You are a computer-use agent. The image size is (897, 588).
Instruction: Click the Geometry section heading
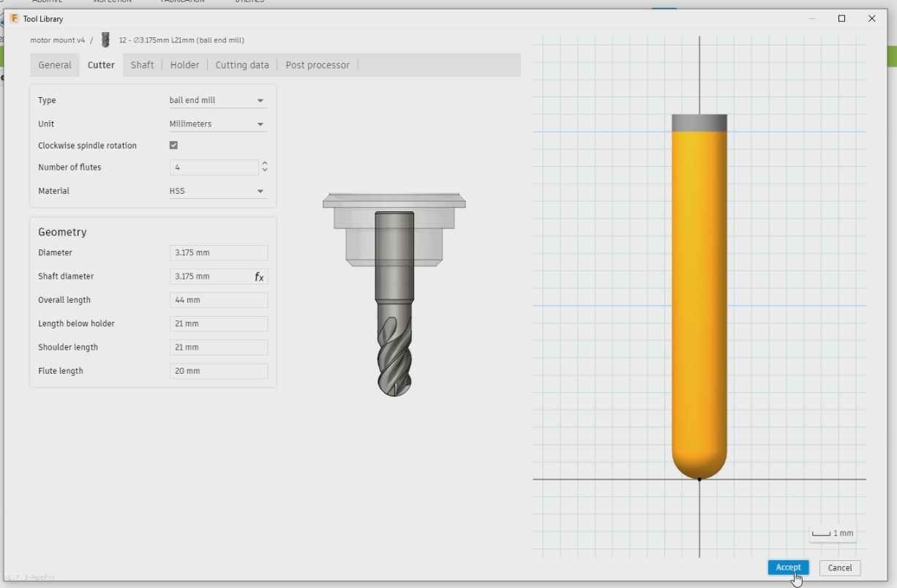click(x=62, y=232)
